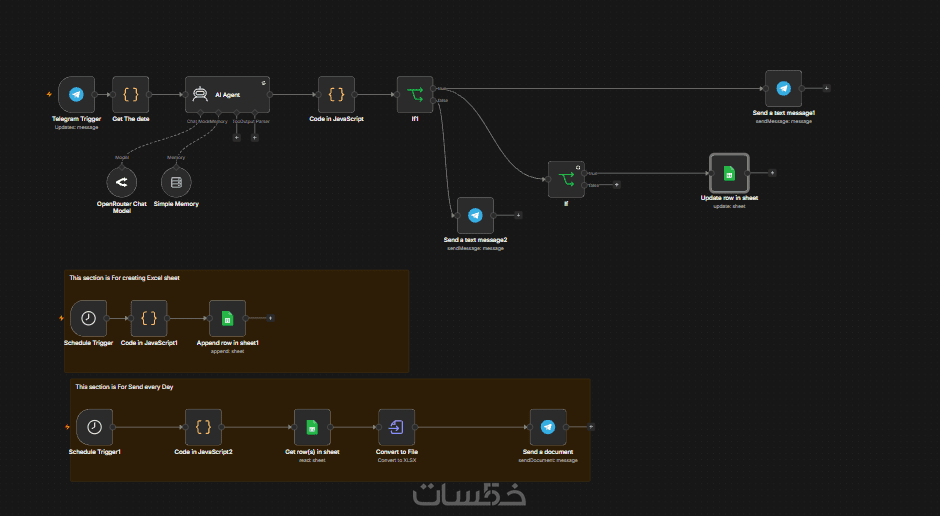Viewport: 940px width, 516px height.
Task: Add an Output Parser to AI Agent
Action: (x=254, y=137)
